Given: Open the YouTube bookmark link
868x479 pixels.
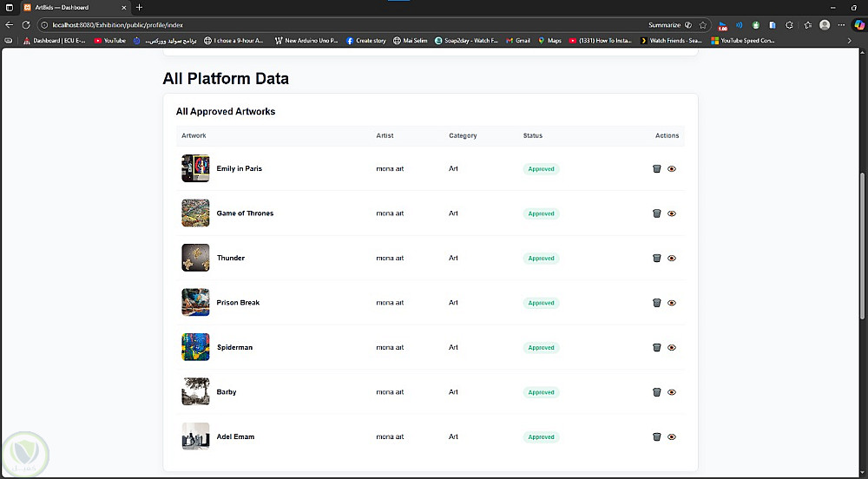Looking at the screenshot, I should 110,41.
